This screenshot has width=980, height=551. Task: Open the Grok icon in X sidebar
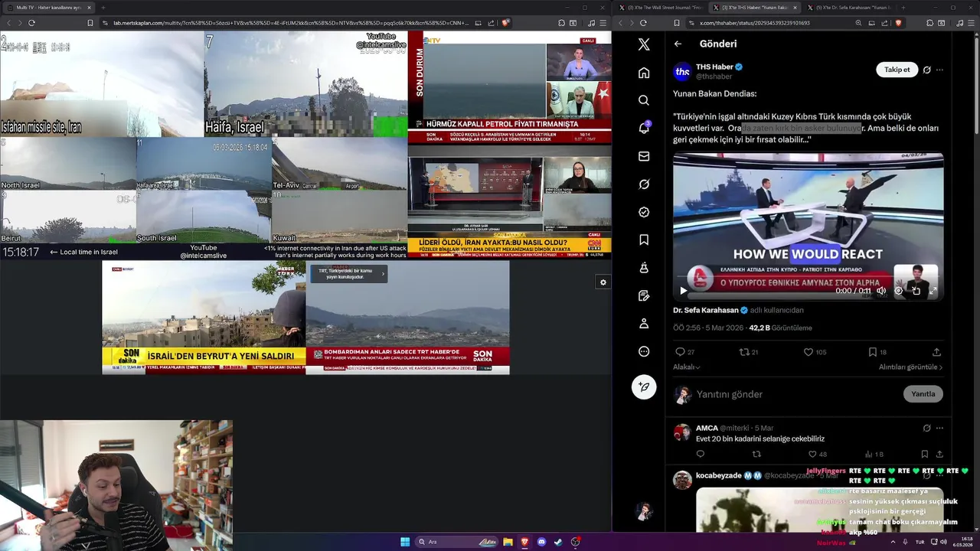point(644,184)
